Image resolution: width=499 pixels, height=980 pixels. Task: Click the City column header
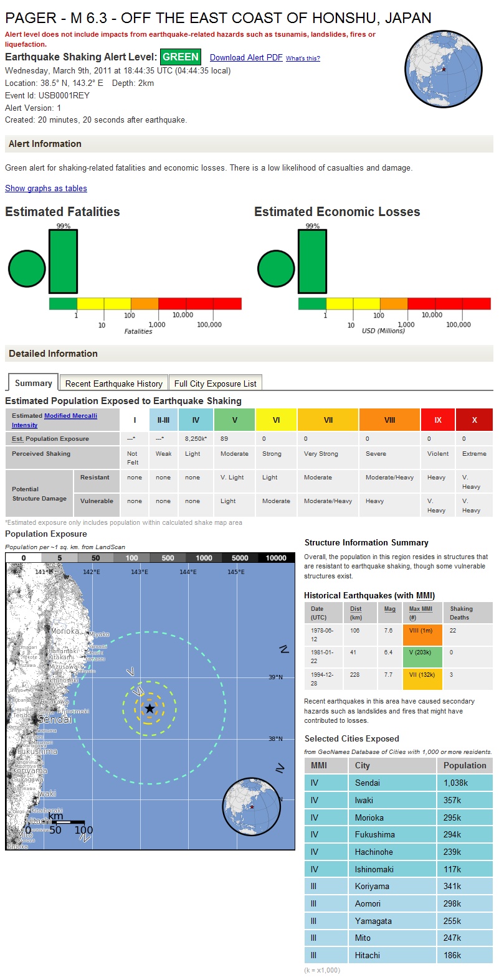click(392, 765)
